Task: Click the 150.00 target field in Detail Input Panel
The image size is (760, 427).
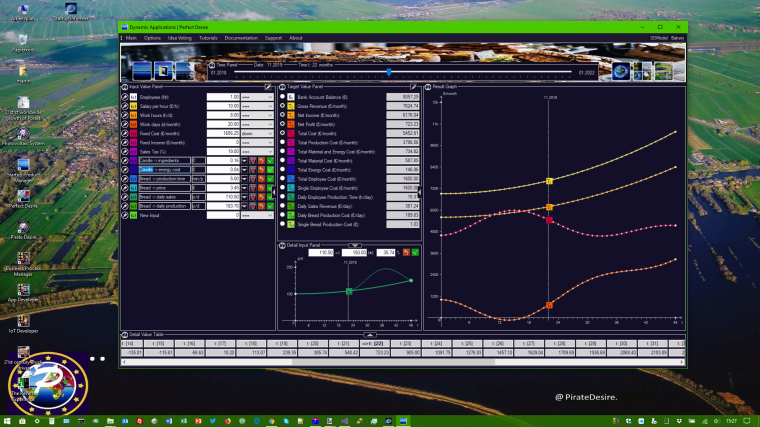Action: (x=354, y=253)
